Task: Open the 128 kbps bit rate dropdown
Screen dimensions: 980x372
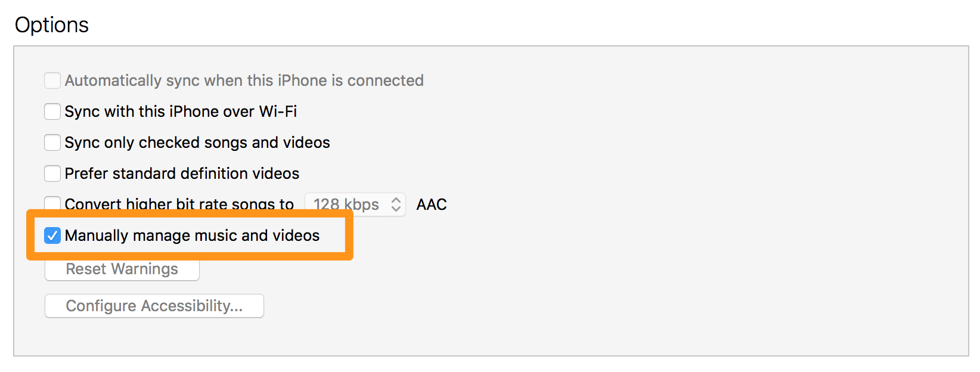Action: click(355, 204)
